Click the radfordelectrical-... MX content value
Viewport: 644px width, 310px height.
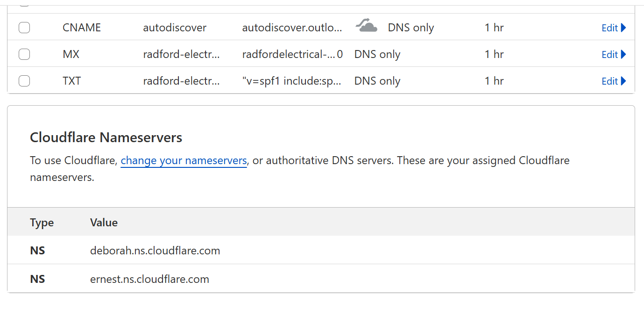[289, 54]
